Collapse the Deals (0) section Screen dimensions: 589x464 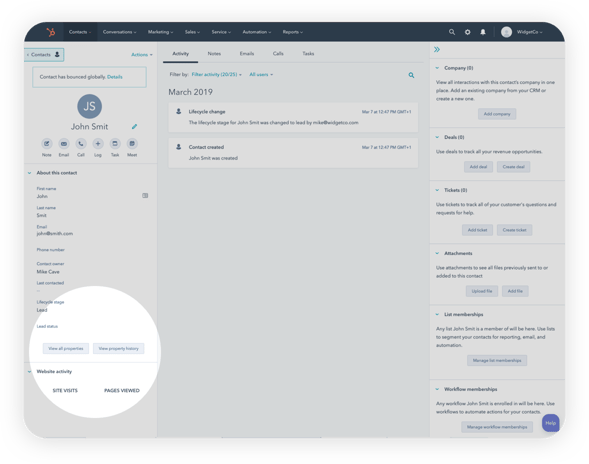(x=437, y=137)
